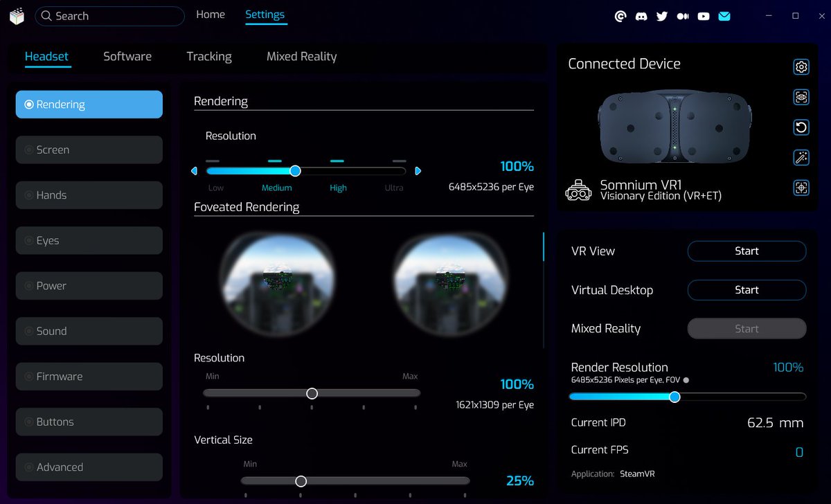Screen dimensions: 831x504
Task: Click the spiral 'e' social icon
Action: click(x=620, y=16)
